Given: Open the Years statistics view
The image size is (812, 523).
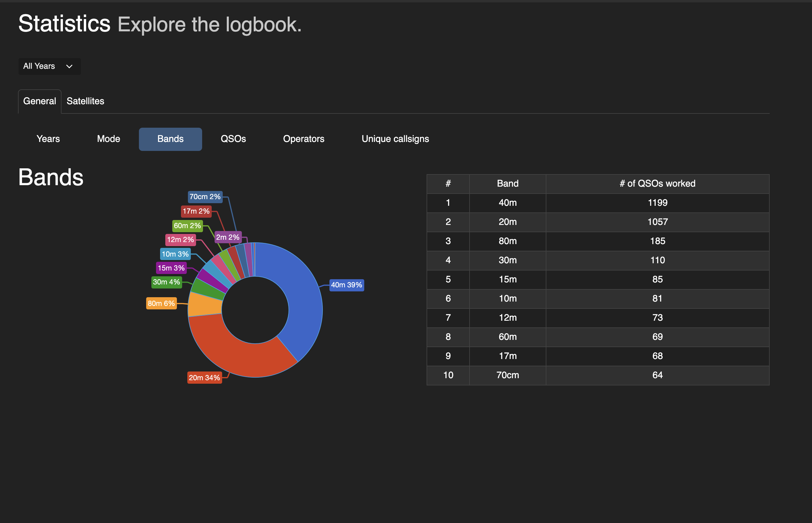Looking at the screenshot, I should click(48, 139).
